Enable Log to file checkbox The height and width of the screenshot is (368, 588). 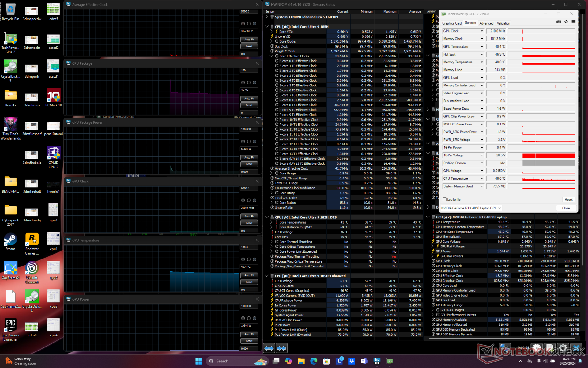click(x=445, y=199)
